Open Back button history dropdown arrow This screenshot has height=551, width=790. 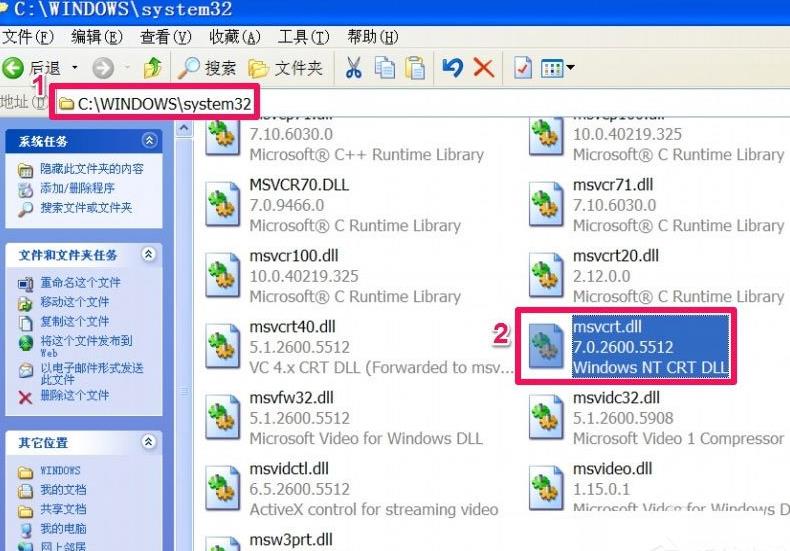pos(72,68)
